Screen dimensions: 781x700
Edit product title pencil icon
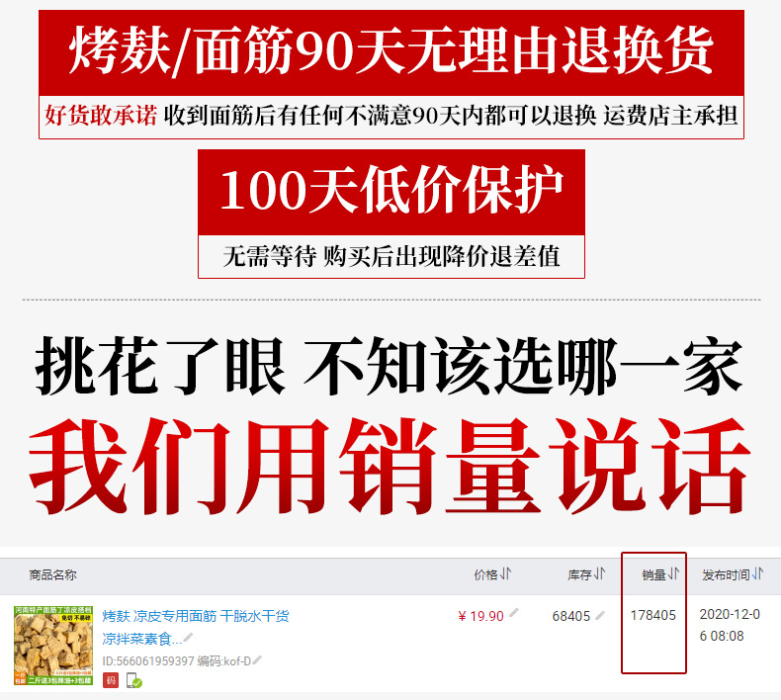(x=188, y=638)
